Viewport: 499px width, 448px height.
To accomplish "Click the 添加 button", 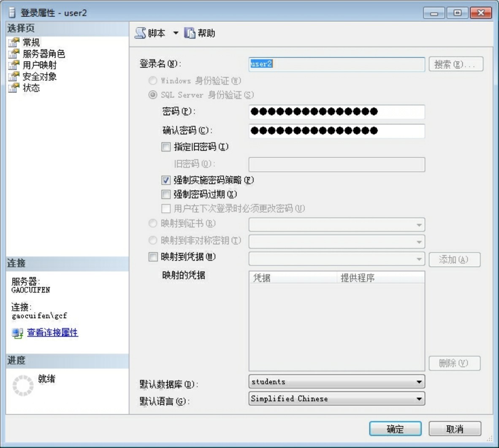I will pos(454,260).
